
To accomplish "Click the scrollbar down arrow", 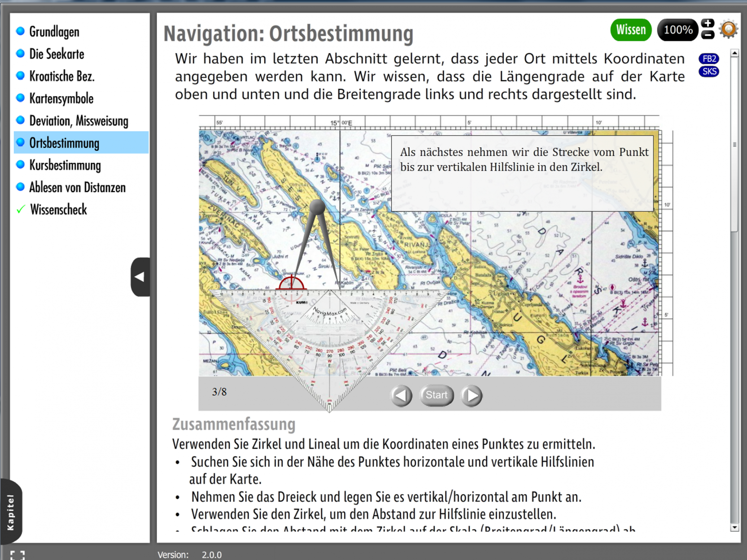I will click(734, 528).
